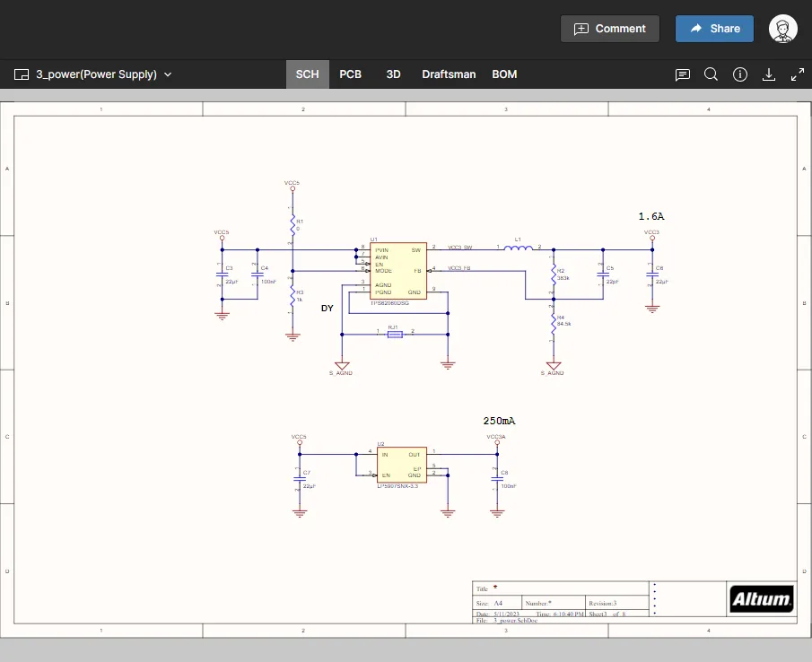
Task: Select the RJ1 jumper component
Action: point(395,335)
